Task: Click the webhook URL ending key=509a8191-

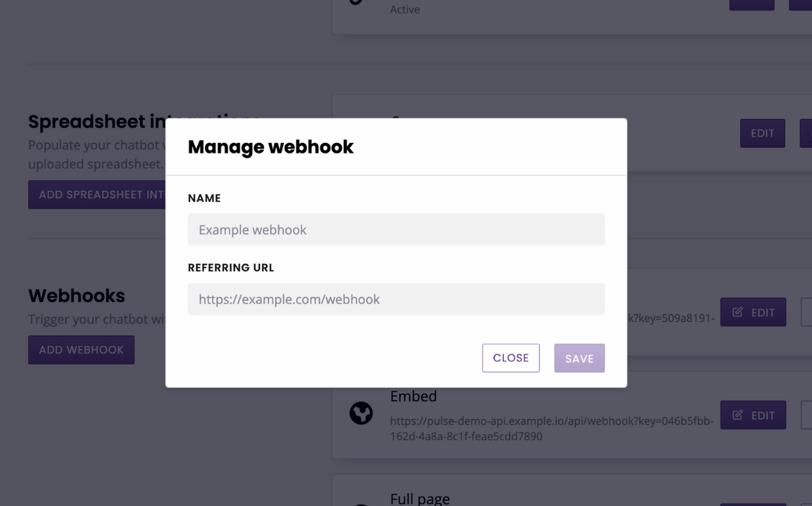Action: [x=671, y=318]
